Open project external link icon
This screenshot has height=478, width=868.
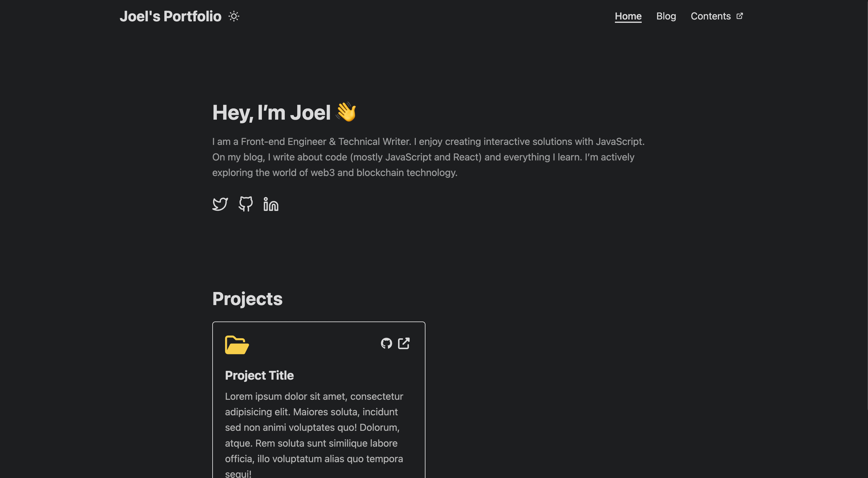click(404, 343)
